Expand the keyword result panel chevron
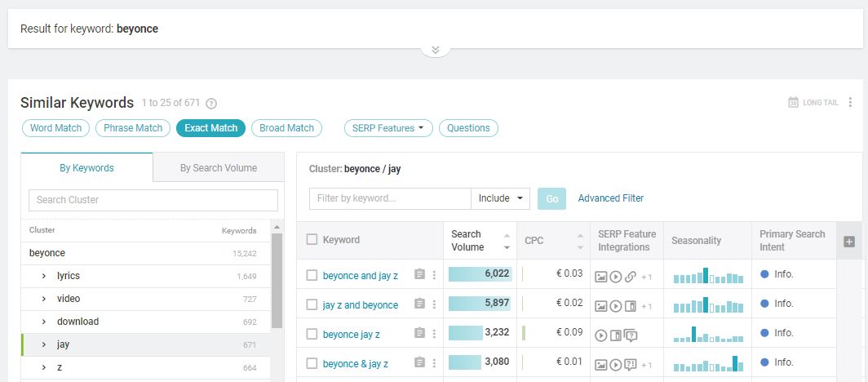 (x=435, y=50)
